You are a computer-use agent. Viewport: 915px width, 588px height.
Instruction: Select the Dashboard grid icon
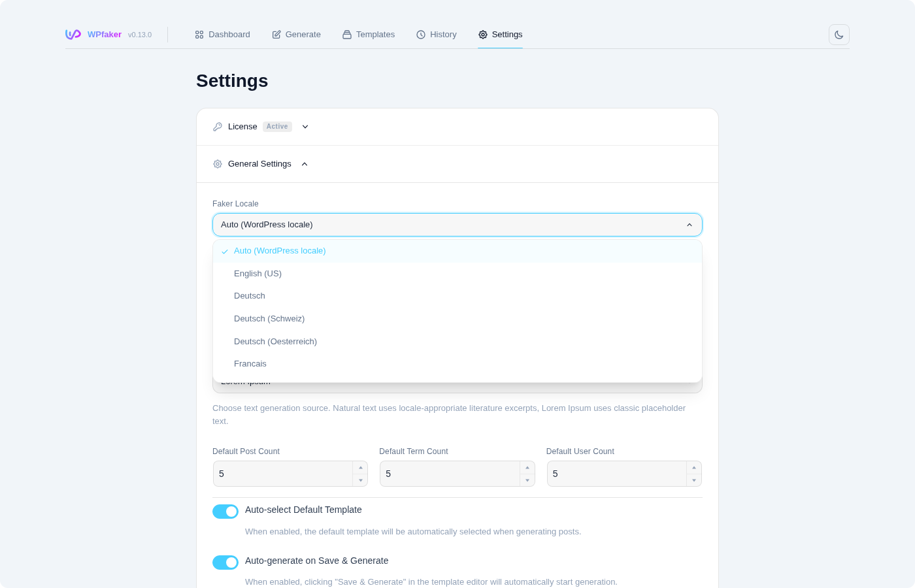(x=199, y=35)
